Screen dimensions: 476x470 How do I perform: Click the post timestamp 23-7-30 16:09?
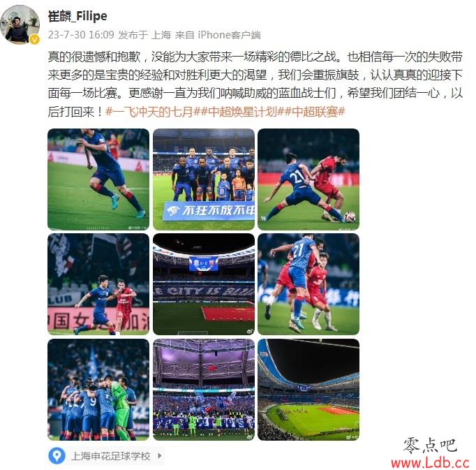click(81, 35)
